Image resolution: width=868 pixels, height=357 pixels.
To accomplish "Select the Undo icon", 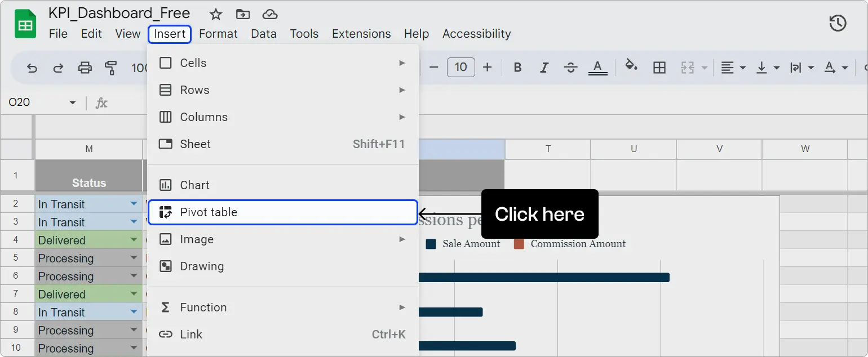I will (32, 68).
